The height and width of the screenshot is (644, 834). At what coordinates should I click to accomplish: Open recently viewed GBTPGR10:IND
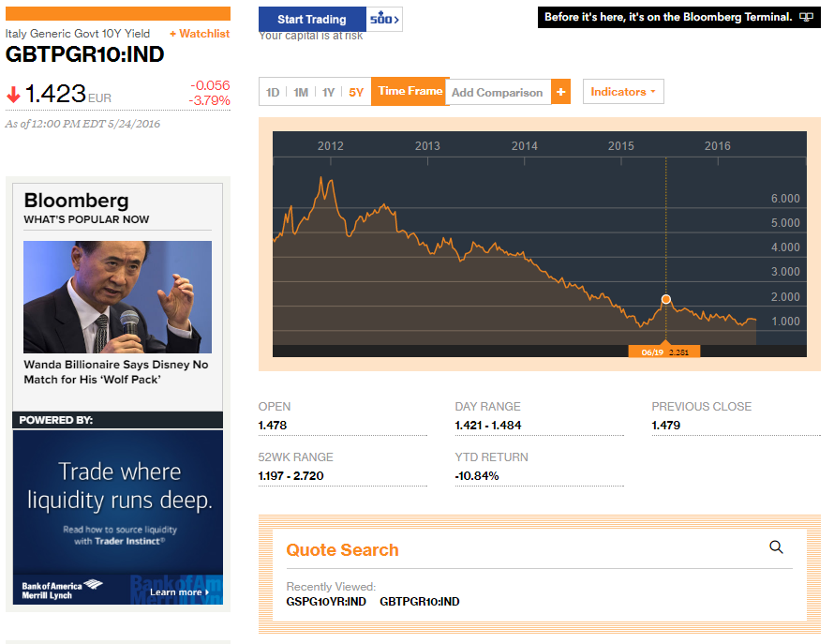420,602
